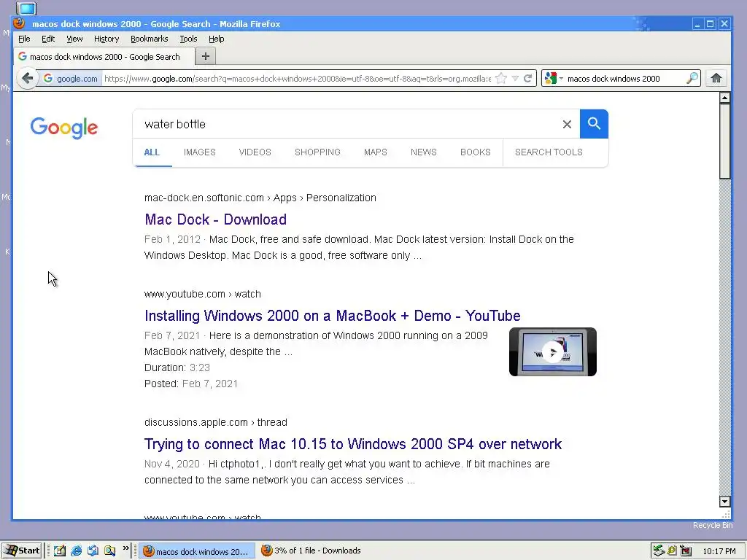The width and height of the screenshot is (747, 560).
Task: Expand the Quick Launch overflow chevron
Action: [x=125, y=548]
